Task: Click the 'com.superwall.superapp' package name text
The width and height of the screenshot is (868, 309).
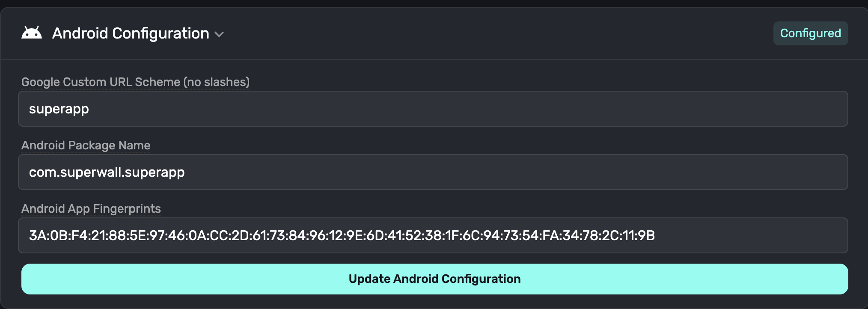Action: tap(107, 172)
